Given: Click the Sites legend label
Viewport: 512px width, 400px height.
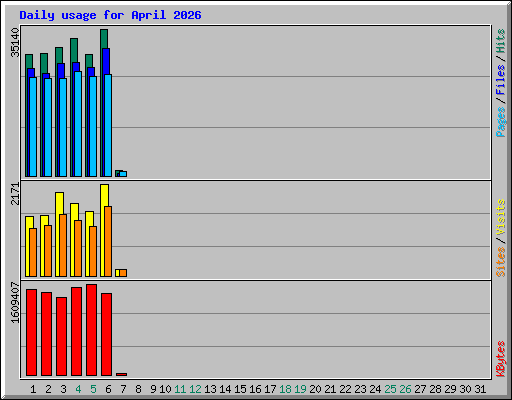Looking at the screenshot, I should (500, 262).
